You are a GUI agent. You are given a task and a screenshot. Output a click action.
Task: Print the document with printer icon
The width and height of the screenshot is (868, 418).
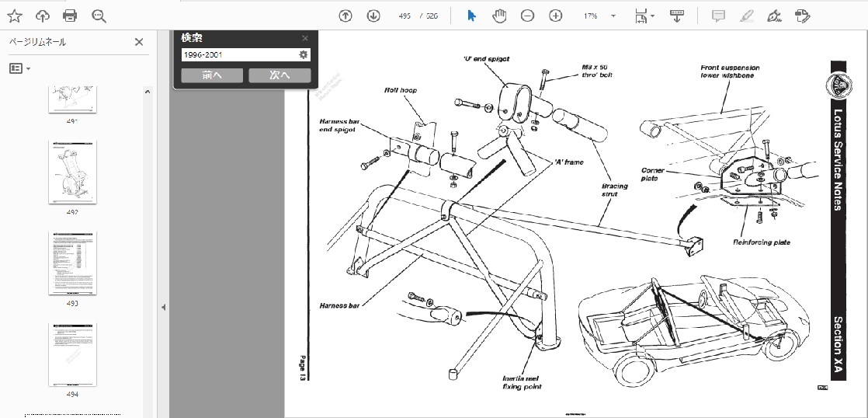(x=71, y=16)
